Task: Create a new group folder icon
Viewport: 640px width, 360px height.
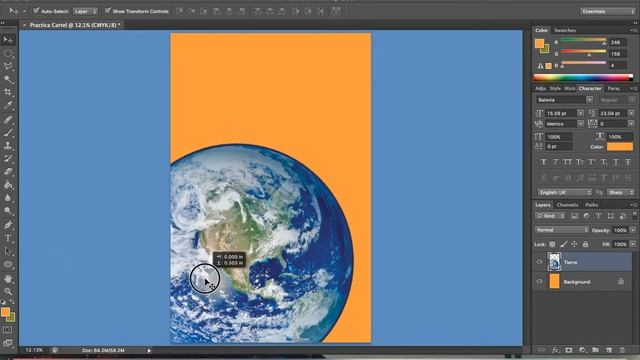Action: pos(596,350)
